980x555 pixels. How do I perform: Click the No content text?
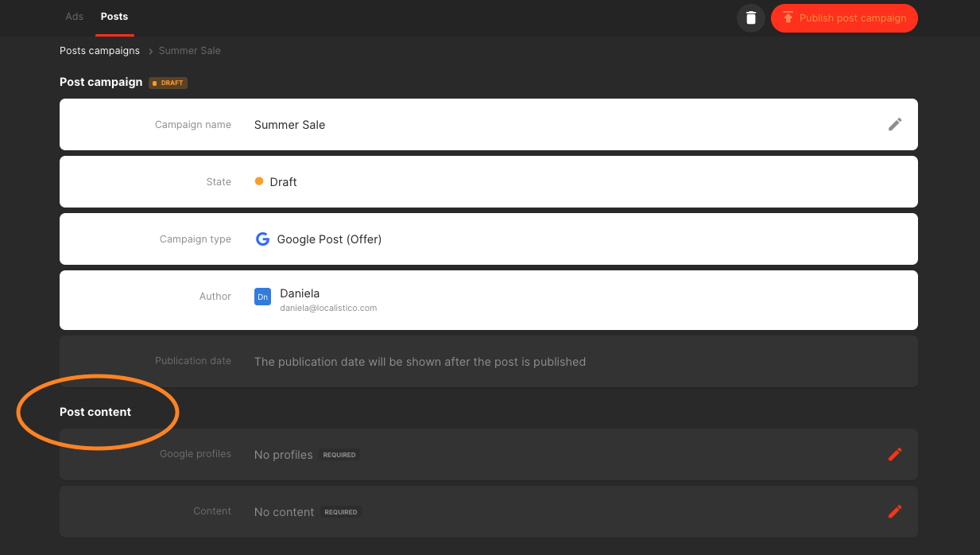[x=284, y=512]
